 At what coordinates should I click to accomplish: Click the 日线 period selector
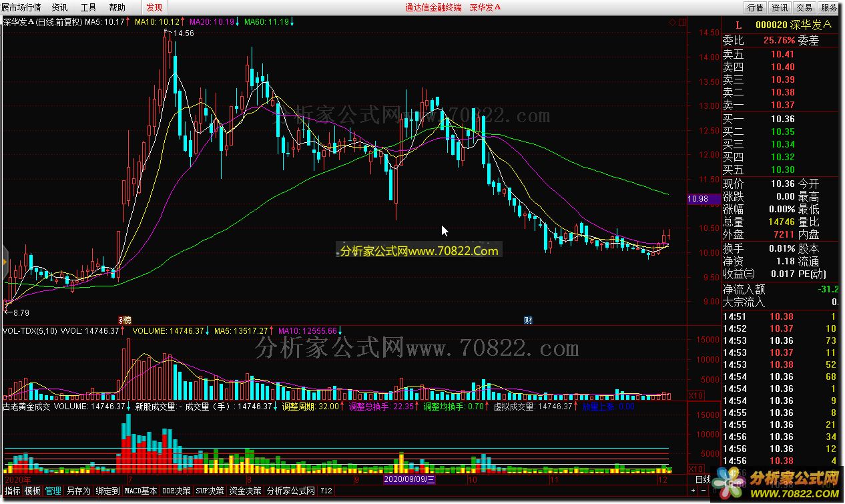[x=703, y=480]
